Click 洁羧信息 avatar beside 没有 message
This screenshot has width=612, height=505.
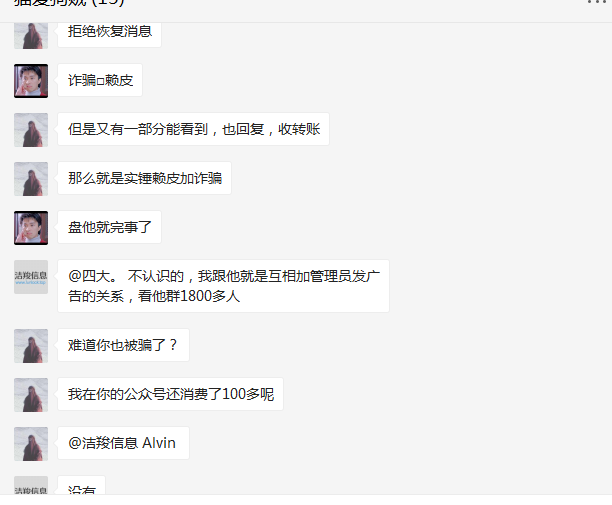(x=31, y=485)
